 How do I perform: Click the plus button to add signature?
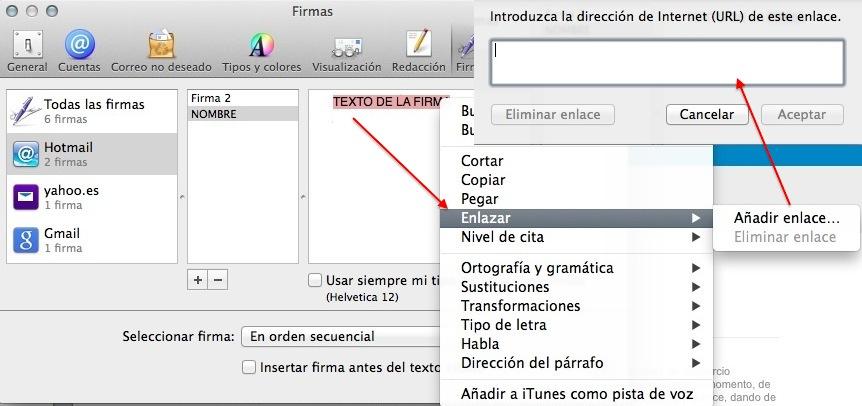[x=198, y=280]
